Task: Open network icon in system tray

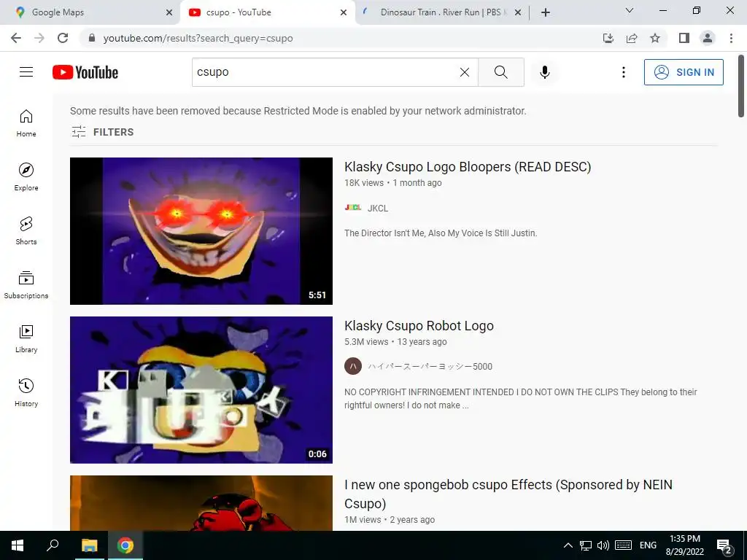Action: pyautogui.click(x=586, y=545)
